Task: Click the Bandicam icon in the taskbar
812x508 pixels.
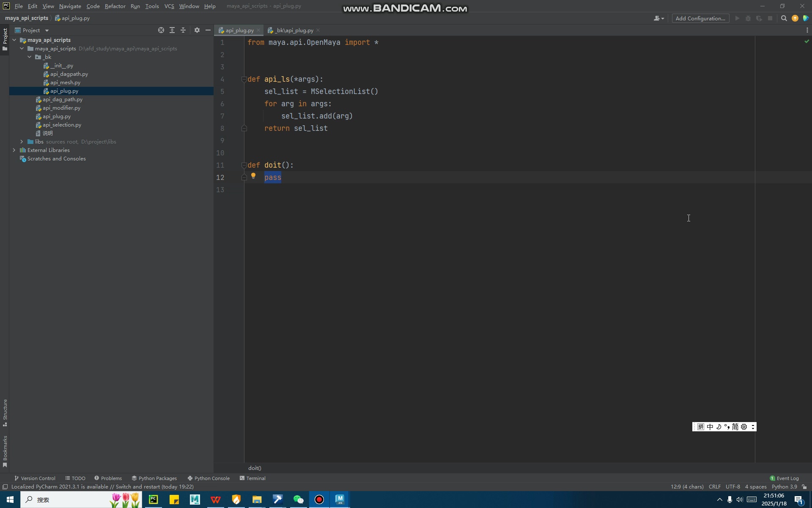Action: [319, 500]
